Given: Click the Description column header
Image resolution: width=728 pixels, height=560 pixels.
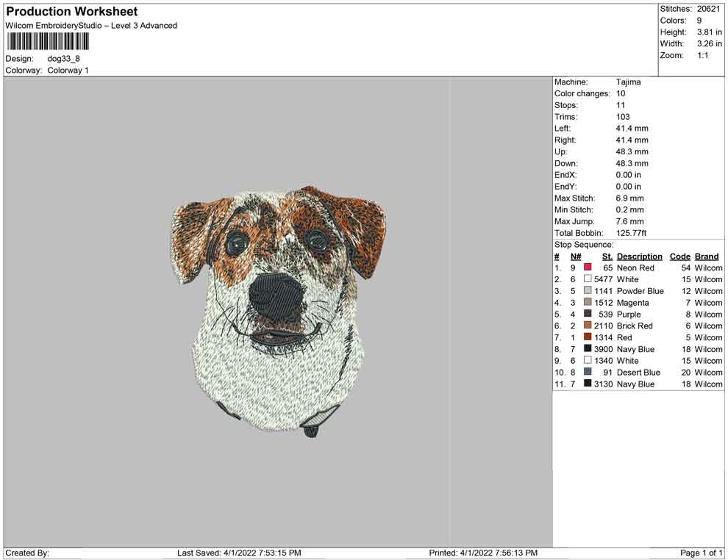Looking at the screenshot, I should (x=639, y=256).
